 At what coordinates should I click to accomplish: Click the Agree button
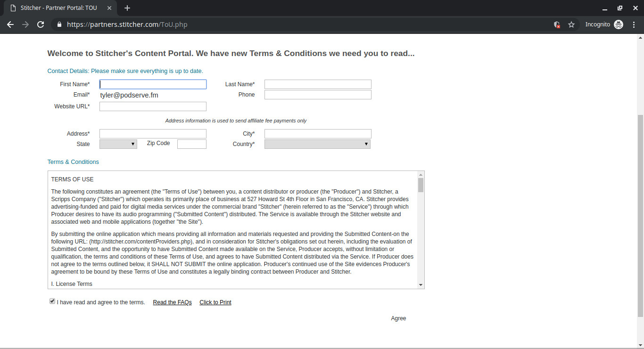pyautogui.click(x=398, y=318)
